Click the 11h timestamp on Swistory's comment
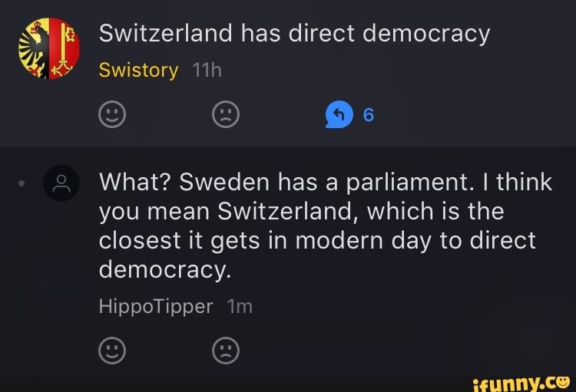 coord(207,70)
